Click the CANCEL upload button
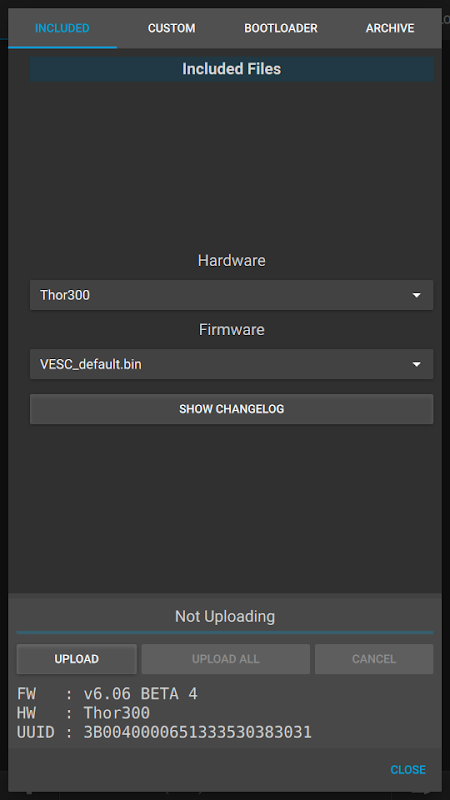The width and height of the screenshot is (450, 800). pyautogui.click(x=374, y=659)
